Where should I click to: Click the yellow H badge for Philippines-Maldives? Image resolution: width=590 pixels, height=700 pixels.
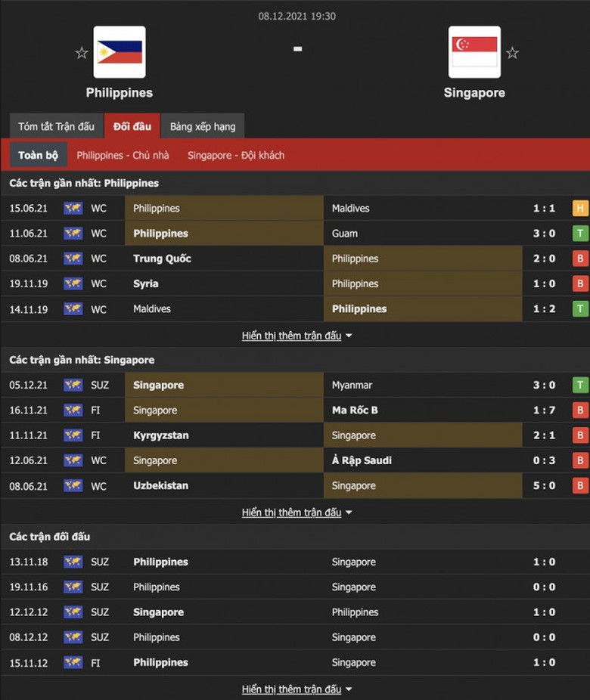coord(580,209)
